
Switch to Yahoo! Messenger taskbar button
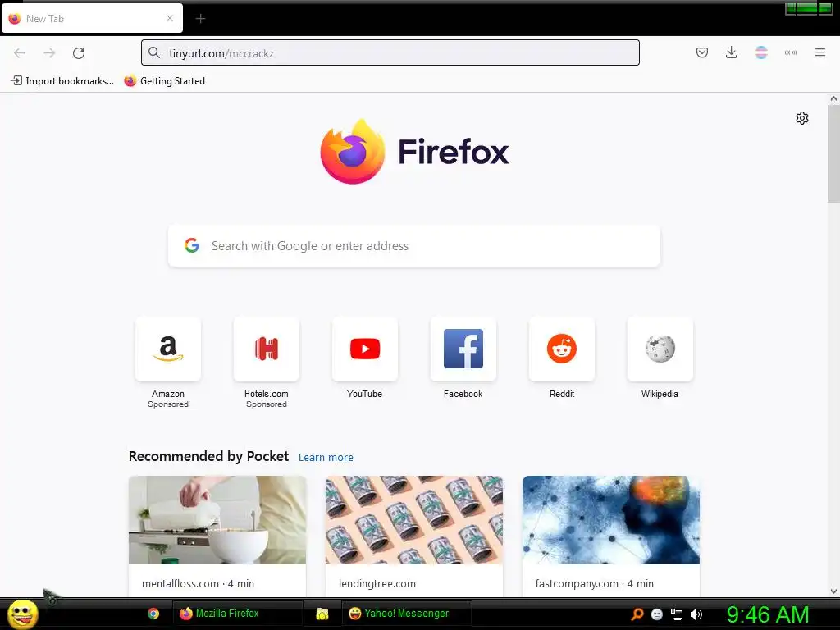pos(407,614)
